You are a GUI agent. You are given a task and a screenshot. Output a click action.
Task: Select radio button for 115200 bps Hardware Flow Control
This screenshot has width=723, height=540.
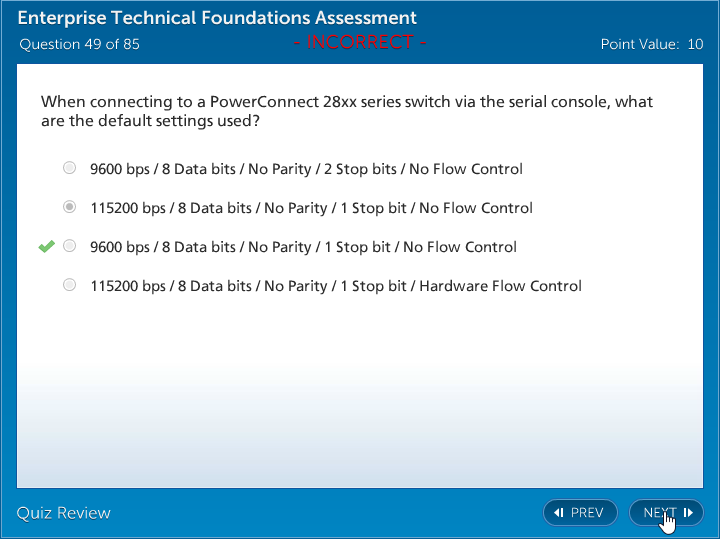pos(69,285)
